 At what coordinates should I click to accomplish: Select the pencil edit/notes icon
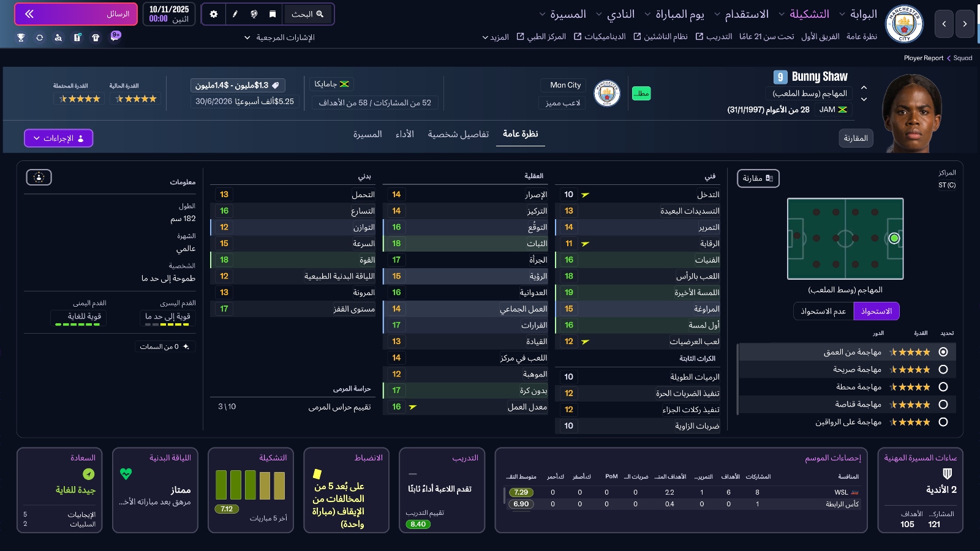pos(235,13)
